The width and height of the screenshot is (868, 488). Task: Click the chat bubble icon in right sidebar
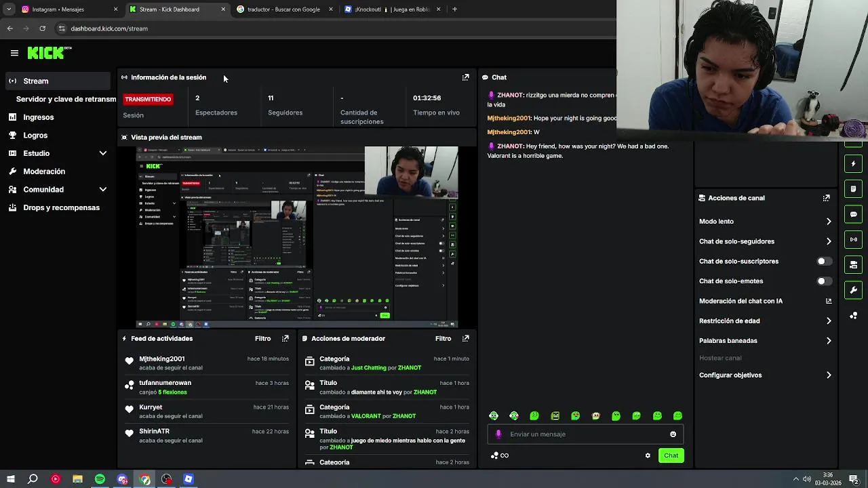click(854, 214)
